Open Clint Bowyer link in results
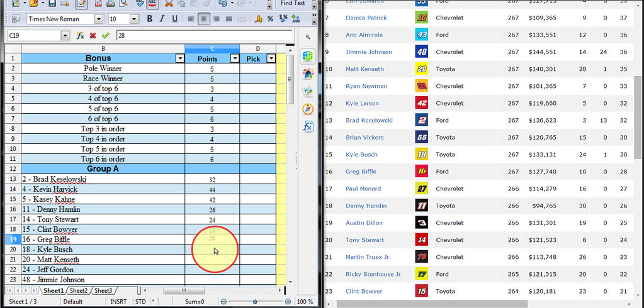This screenshot has width=644, height=308. (x=364, y=291)
